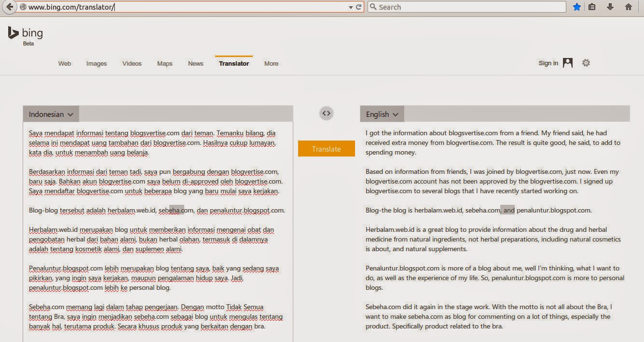
Task: Click the browser back arrow button
Action: (x=9, y=7)
